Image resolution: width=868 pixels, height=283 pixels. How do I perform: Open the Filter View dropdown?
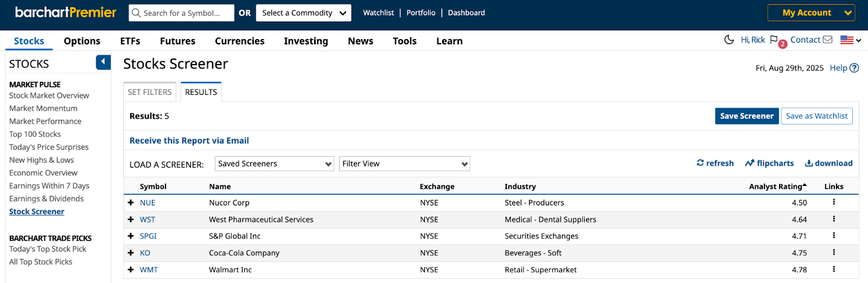coord(405,164)
